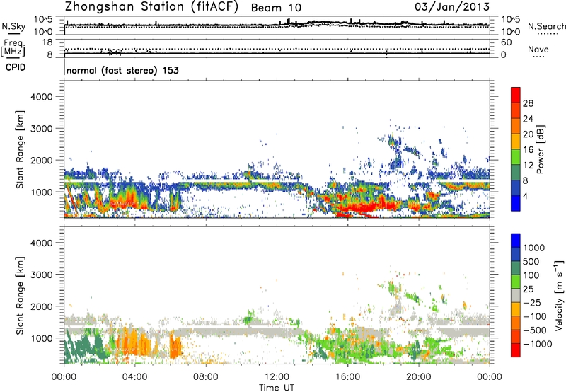Pick the blue top segment of velocity colorbar
This screenshot has width=566, height=392.
pos(516,241)
